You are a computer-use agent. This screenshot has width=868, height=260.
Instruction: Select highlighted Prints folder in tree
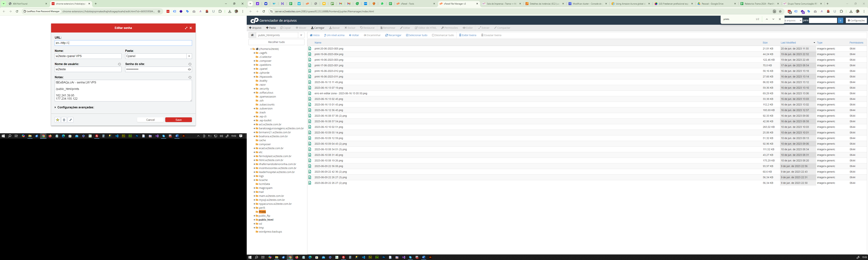coord(262,212)
